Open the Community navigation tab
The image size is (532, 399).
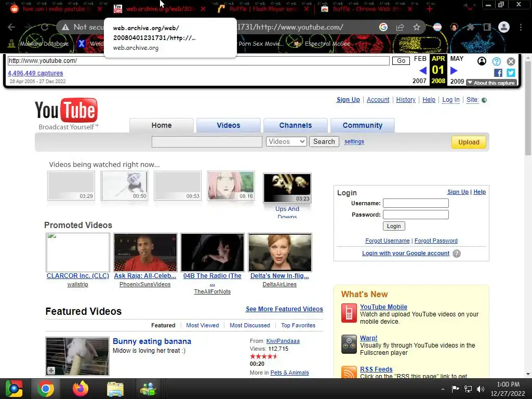click(362, 125)
